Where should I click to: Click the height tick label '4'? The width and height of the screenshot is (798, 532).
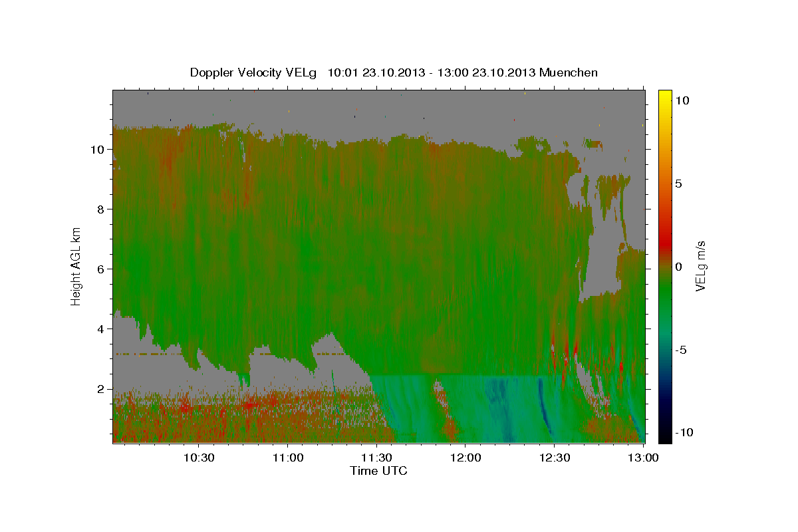100,329
